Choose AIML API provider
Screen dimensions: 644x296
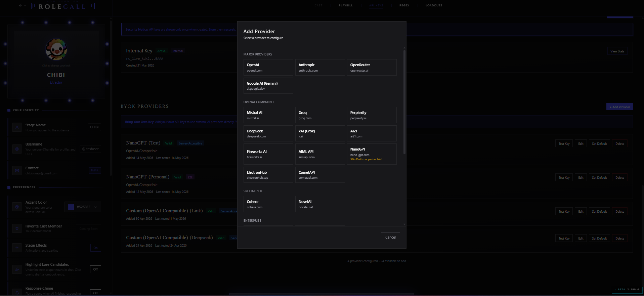coord(320,154)
